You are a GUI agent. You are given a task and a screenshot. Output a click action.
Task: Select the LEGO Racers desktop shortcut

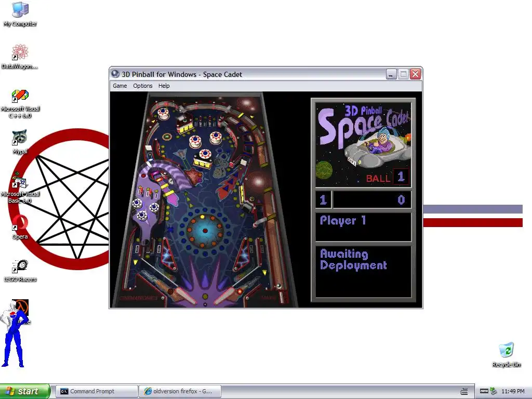click(x=20, y=270)
